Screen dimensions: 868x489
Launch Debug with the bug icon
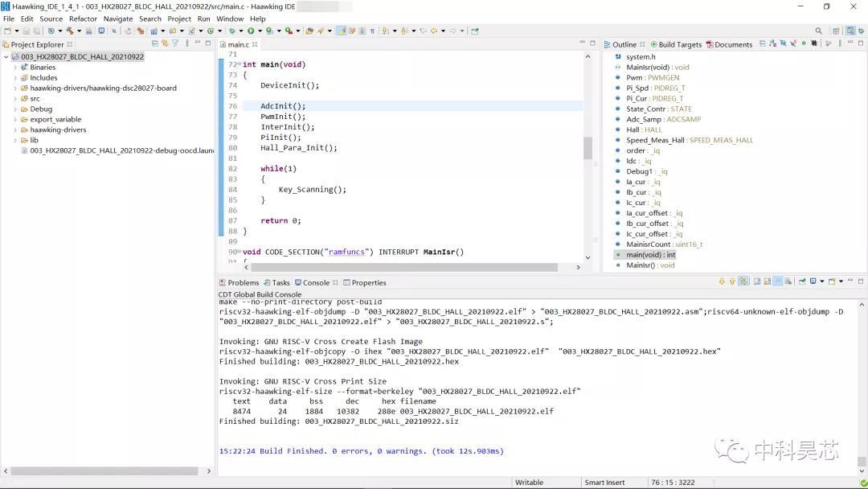coord(232,31)
